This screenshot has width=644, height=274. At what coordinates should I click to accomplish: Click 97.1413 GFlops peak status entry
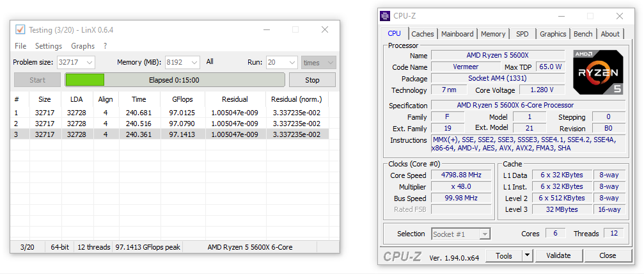pyautogui.click(x=148, y=247)
